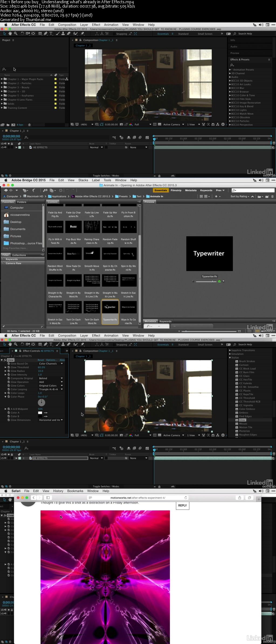
Task: Click Bridge's create new folder icon
Action: [x=267, y=196]
